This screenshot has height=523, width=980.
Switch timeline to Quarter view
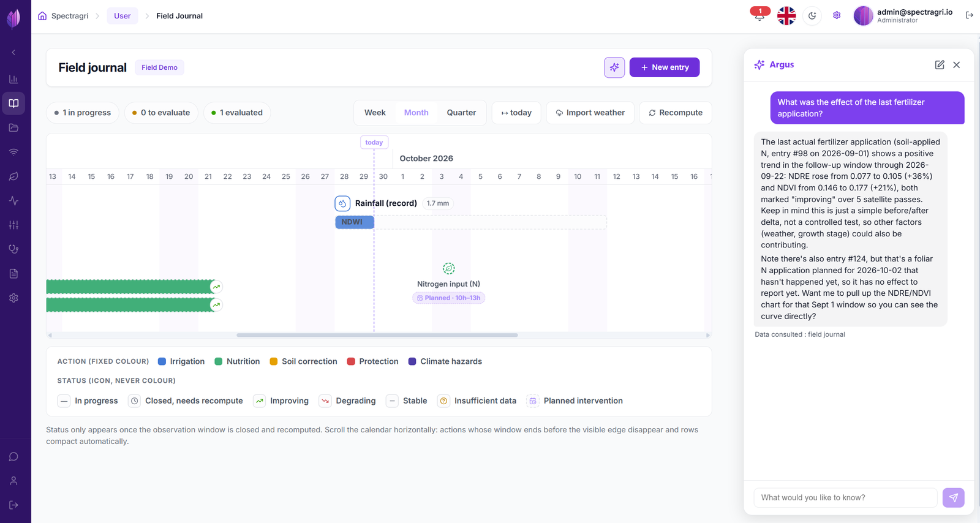pyautogui.click(x=461, y=113)
